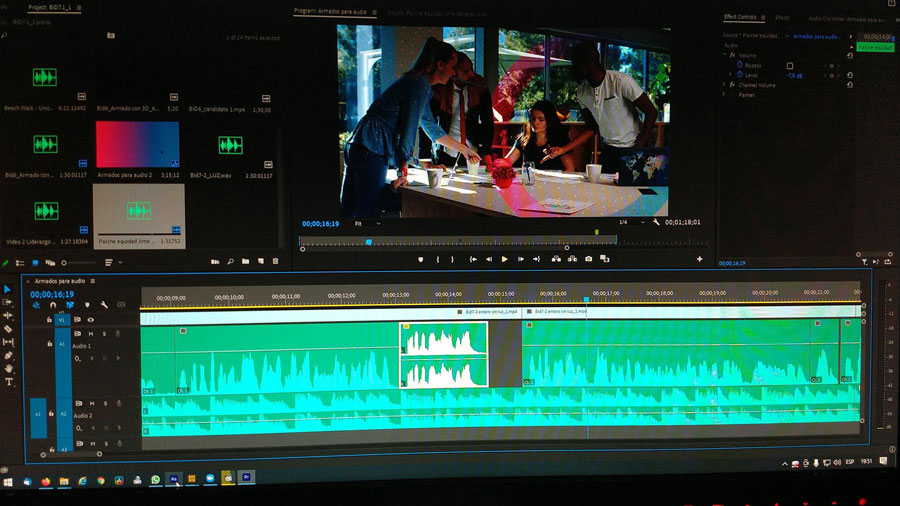Click the Program monitor playhead scrubber

tap(368, 242)
